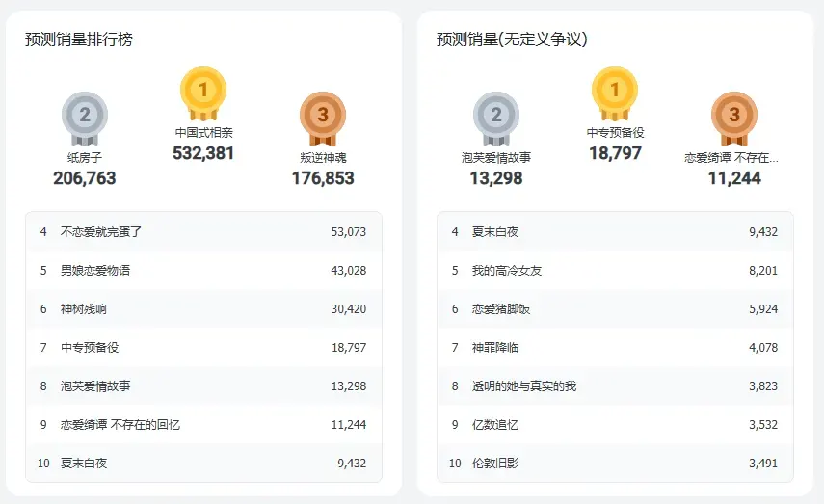Select the value 53,073

pos(349,232)
